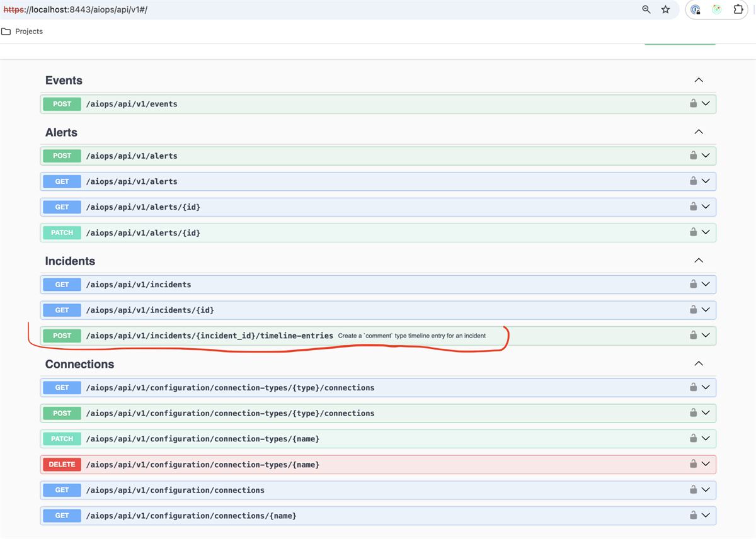Expand POST connection-types/{type}/connections operation chevron
The image size is (756, 539).
coord(706,413)
